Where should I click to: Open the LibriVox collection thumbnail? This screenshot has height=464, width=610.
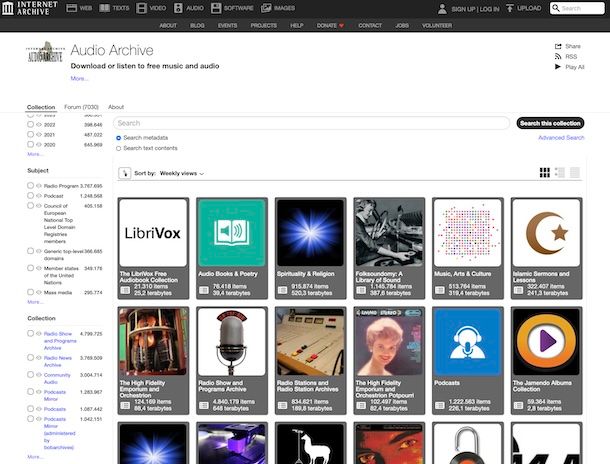click(x=153, y=233)
